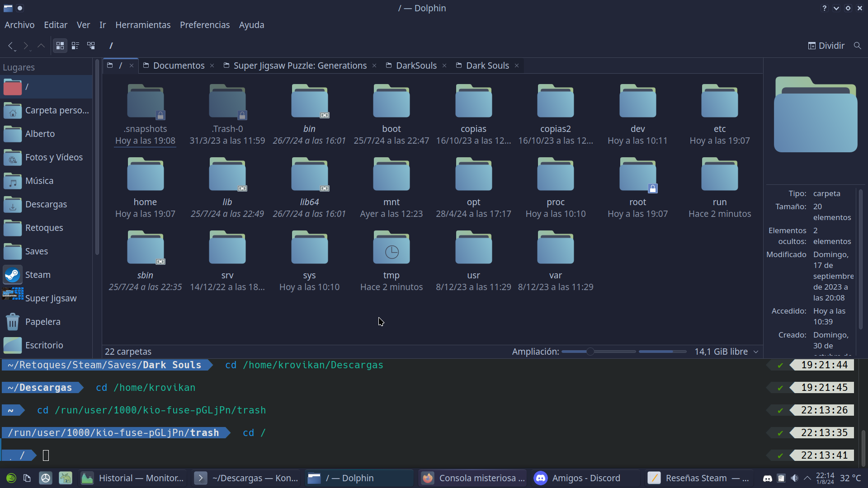Viewport: 868px width, 488px height.
Task: Open the window menu chevron in titlebar
Action: pos(836,8)
